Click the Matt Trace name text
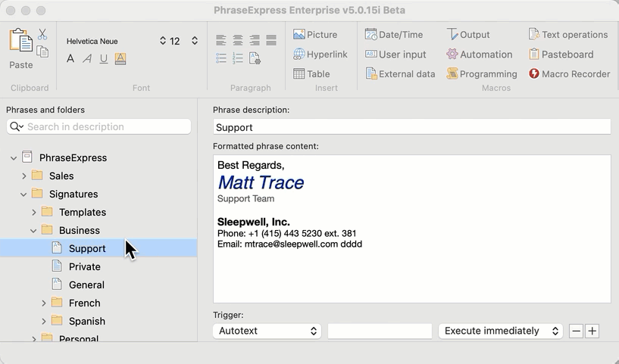This screenshot has height=364, width=619. 261,182
